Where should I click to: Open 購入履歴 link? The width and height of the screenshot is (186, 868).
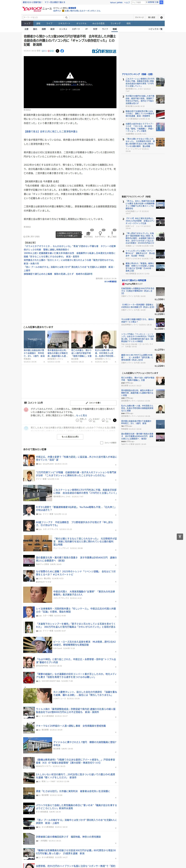152,17
